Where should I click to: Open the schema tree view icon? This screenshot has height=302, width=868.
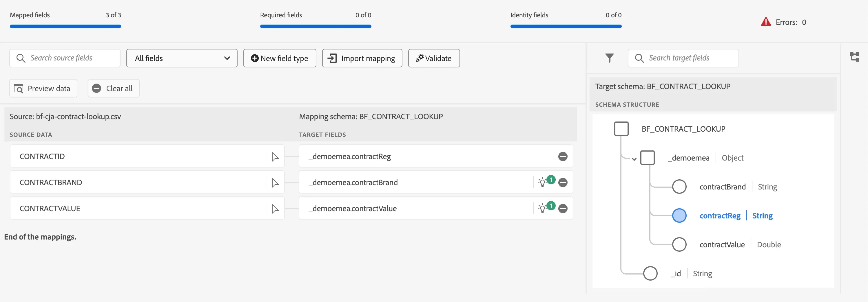pos(854,57)
